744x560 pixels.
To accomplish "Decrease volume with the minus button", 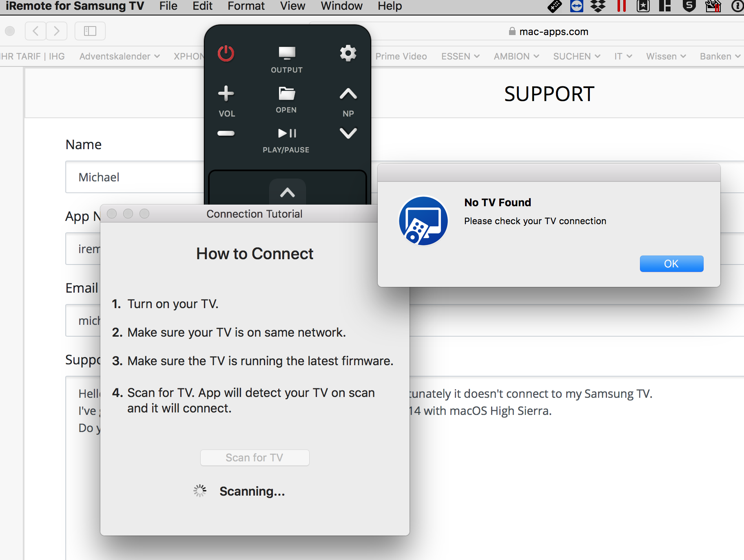I will point(226,133).
